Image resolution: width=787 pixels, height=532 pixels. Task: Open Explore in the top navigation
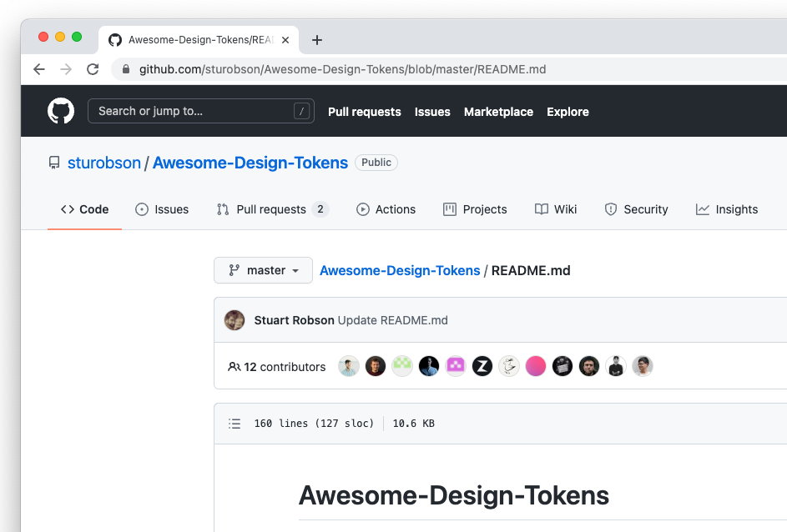568,112
